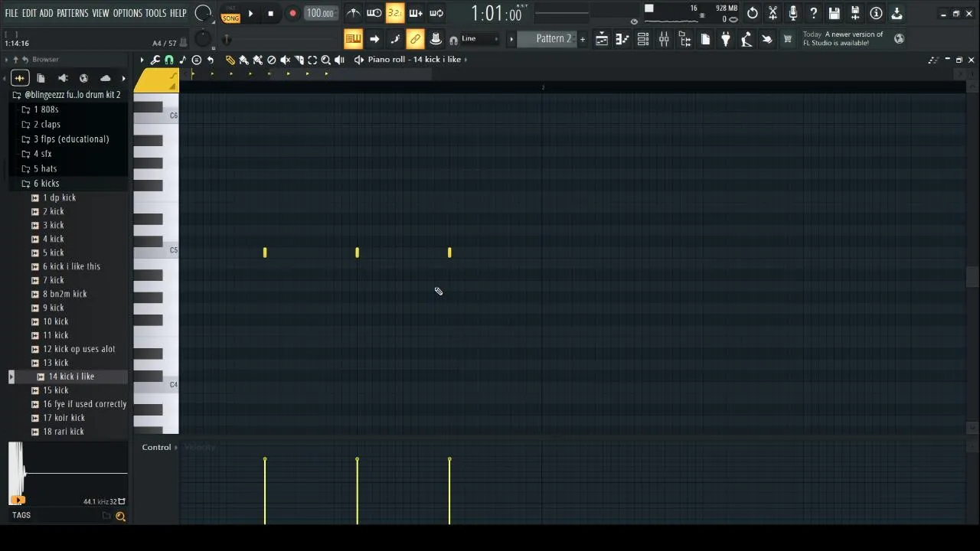Click the online news globe icon
This screenshot has width=980, height=551.
point(900,38)
